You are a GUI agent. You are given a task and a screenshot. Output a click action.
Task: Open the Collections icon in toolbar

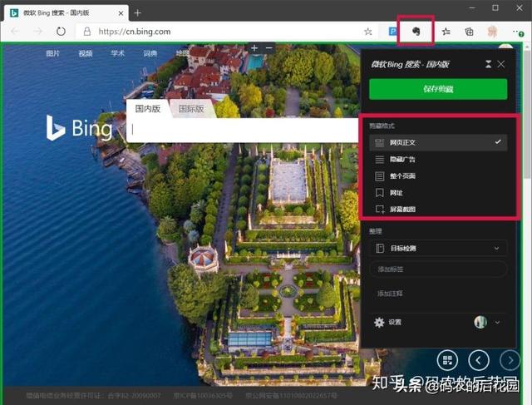(469, 32)
